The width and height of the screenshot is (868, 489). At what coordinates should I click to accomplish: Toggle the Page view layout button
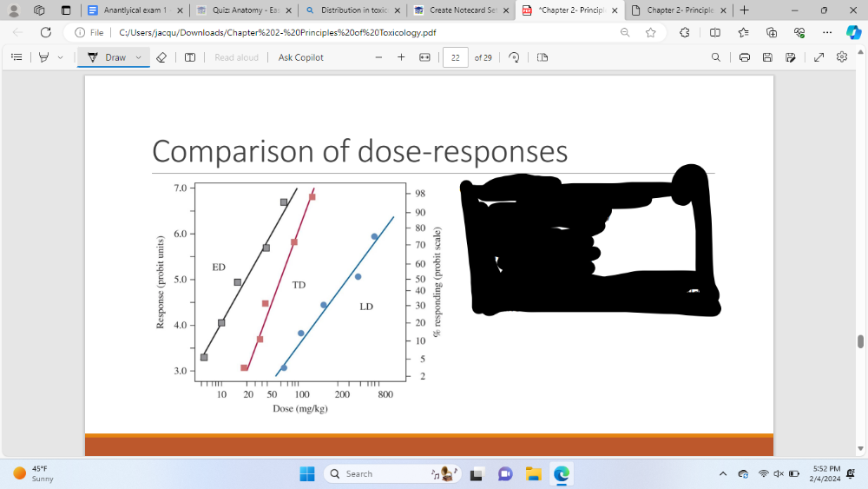tap(542, 57)
